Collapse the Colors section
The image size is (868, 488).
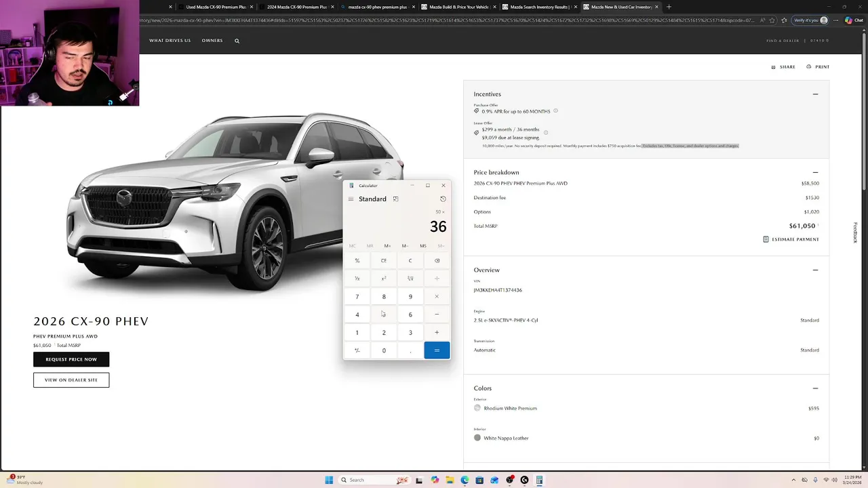pyautogui.click(x=815, y=388)
